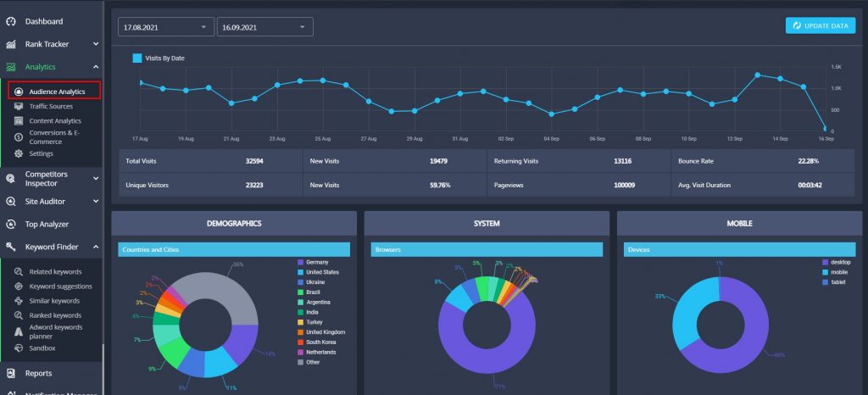
Task: Click the Keyword suggestions icon
Action: point(19,286)
